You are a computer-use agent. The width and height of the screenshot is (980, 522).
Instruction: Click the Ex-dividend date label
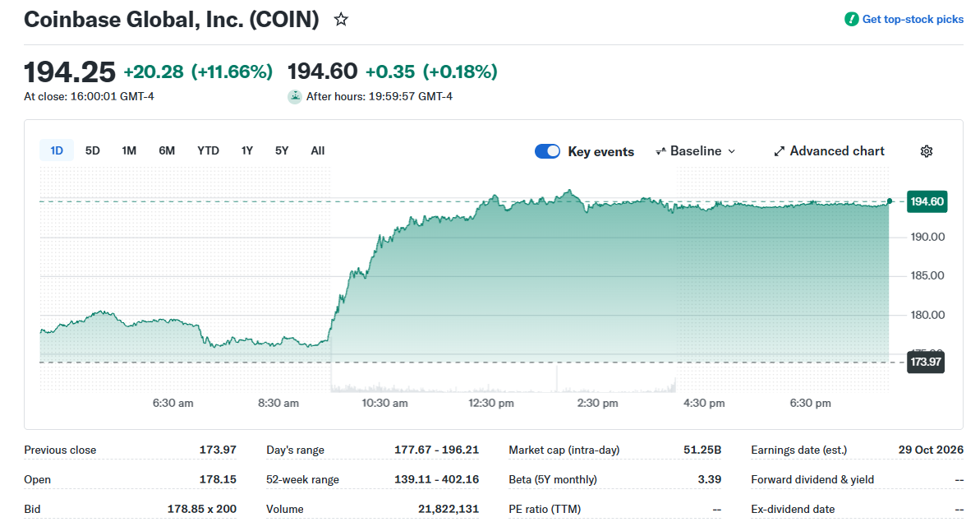click(x=793, y=510)
